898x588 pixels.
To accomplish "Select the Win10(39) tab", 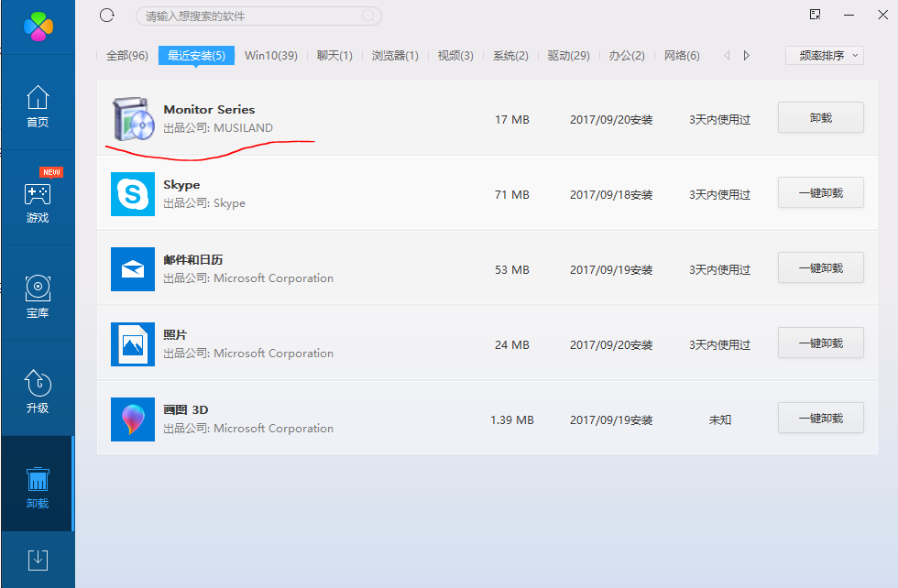I will 270,56.
